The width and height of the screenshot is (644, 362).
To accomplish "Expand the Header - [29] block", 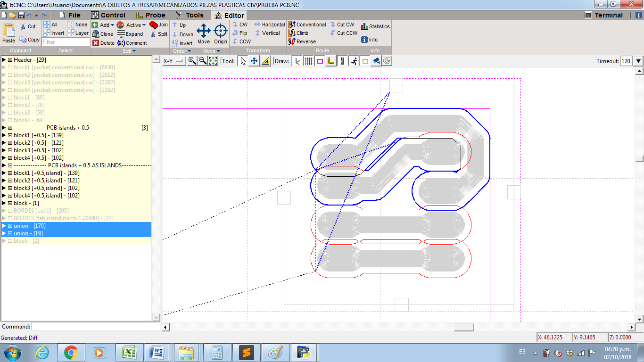I will pyautogui.click(x=4, y=60).
